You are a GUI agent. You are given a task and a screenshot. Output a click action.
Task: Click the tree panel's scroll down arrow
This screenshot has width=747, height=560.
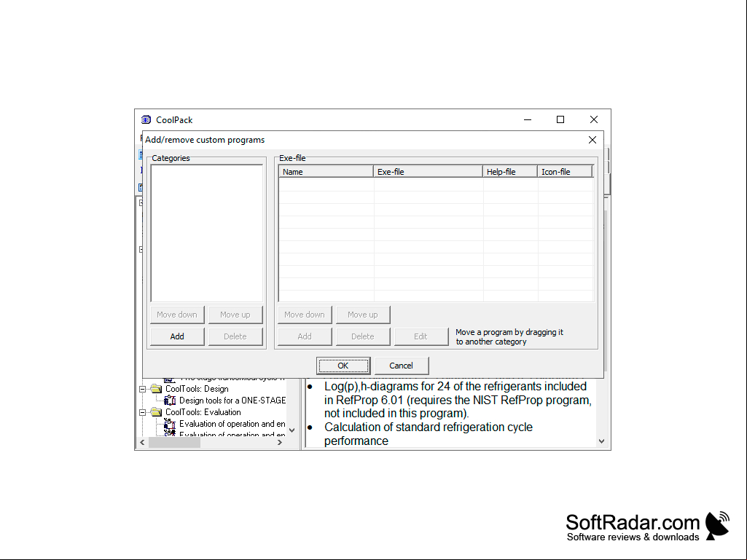(x=292, y=430)
